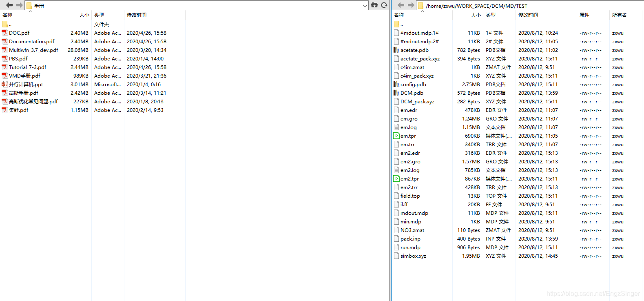Click 28.06MB size of Multiwfn file
The image size is (644, 301).
(78, 50)
